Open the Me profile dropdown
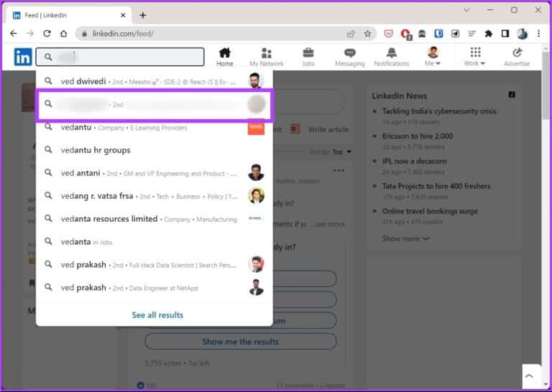Image resolution: width=552 pixels, height=392 pixels. (433, 57)
